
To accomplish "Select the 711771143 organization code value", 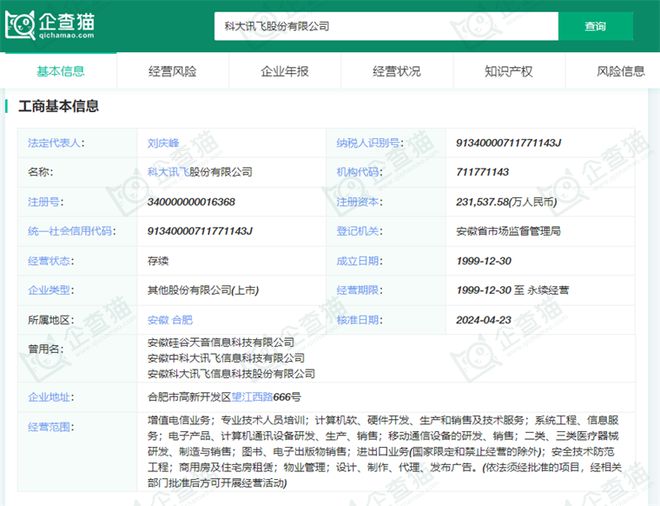I will pos(482,172).
